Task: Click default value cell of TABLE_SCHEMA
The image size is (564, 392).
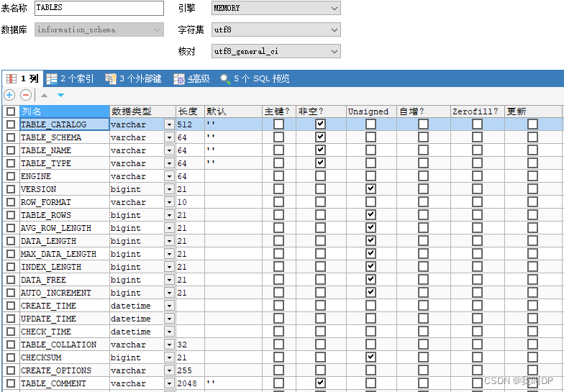Action: click(233, 137)
